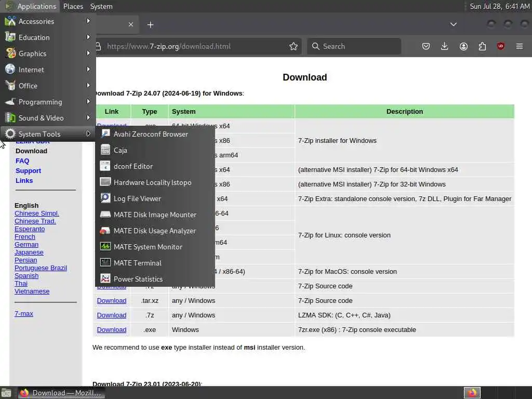
Task: Expand the Office submenu arrow
Action: [x=88, y=85]
